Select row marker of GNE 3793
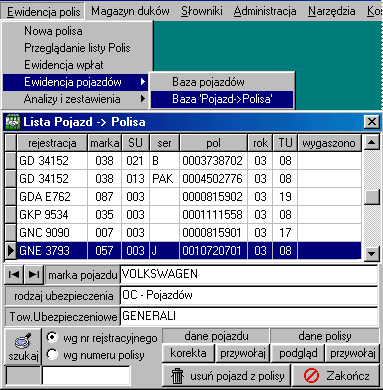The width and height of the screenshot is (383, 390). 11,251
